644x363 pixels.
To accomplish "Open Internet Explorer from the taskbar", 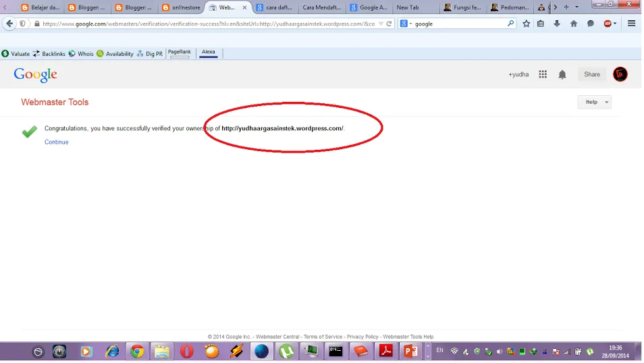I will click(111, 352).
